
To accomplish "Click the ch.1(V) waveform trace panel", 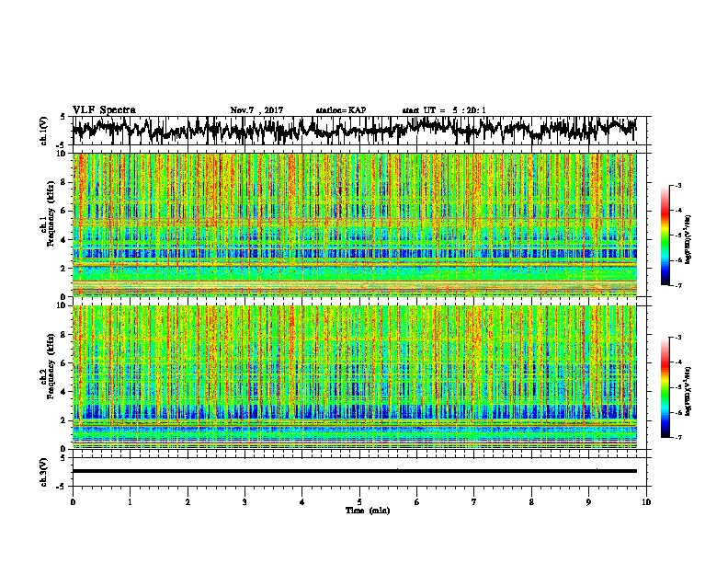I will coord(361,131).
